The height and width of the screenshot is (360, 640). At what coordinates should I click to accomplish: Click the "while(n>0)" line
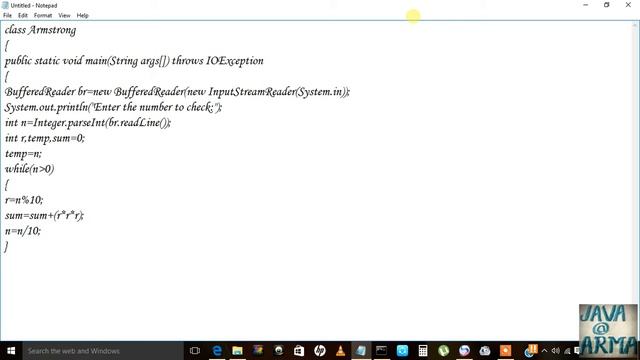point(29,169)
